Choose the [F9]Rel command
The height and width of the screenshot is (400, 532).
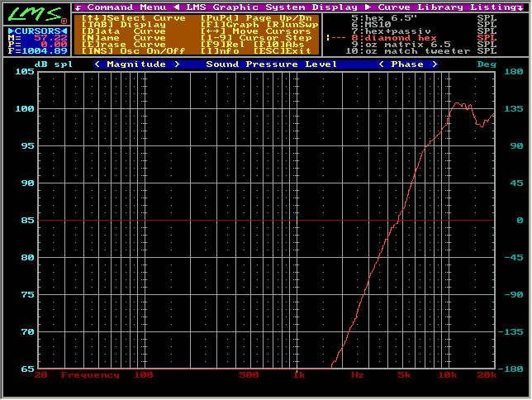tap(222, 45)
